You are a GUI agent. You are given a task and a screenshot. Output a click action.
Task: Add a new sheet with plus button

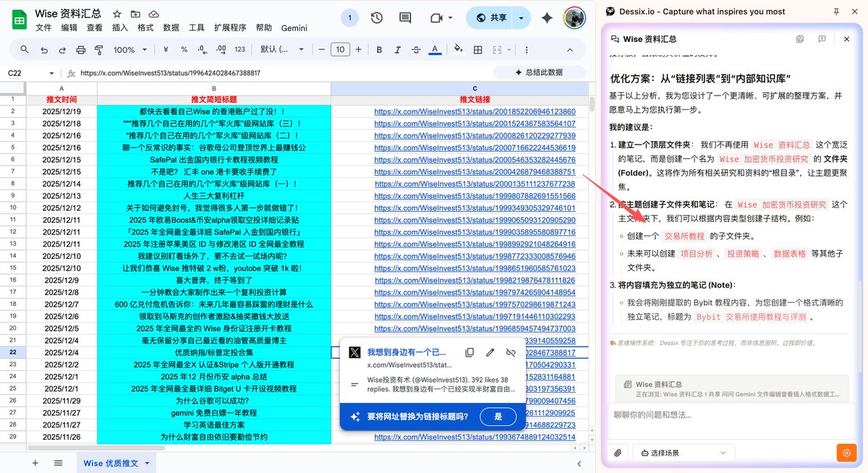35,463
